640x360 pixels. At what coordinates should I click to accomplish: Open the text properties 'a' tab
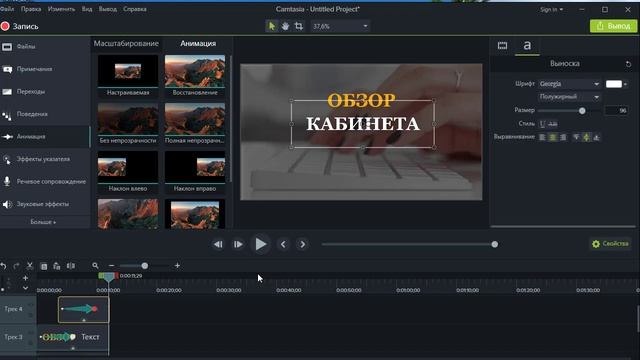[527, 46]
